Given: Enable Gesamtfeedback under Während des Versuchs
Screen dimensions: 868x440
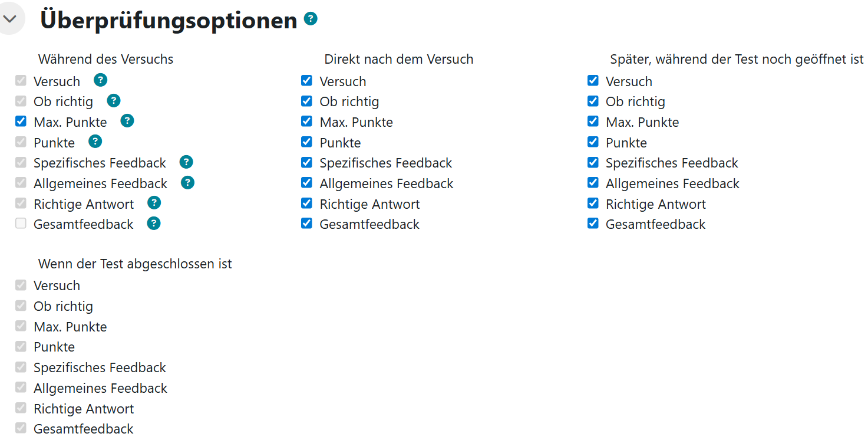Looking at the screenshot, I should 21,223.
